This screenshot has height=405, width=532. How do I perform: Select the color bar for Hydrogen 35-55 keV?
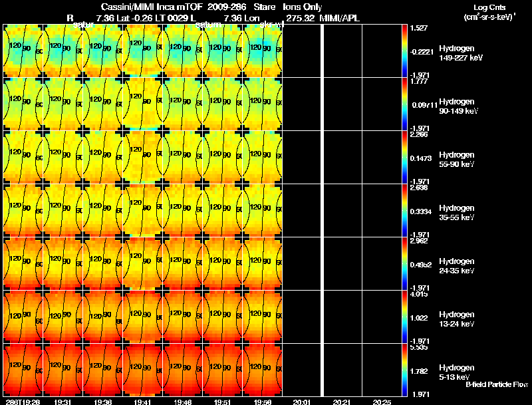[x=405, y=210]
